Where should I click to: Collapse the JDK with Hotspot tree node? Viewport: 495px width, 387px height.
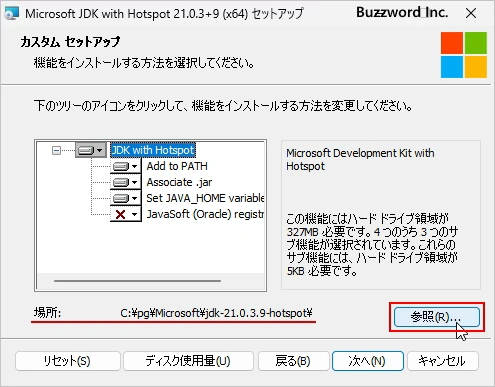[x=56, y=151]
